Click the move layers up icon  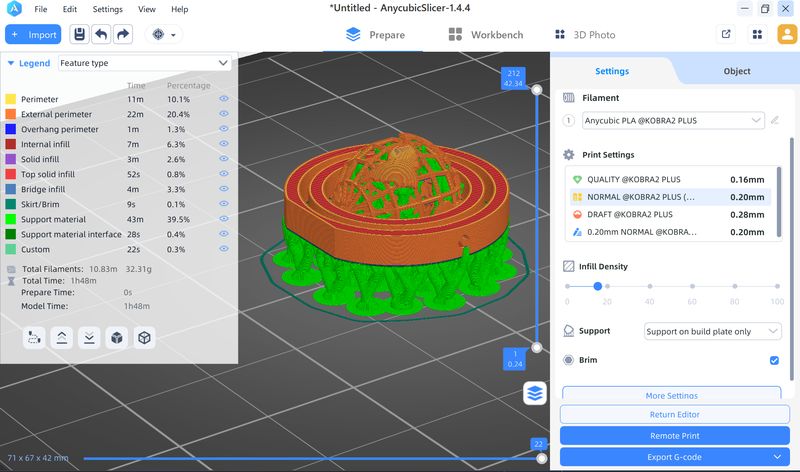pyautogui.click(x=62, y=338)
